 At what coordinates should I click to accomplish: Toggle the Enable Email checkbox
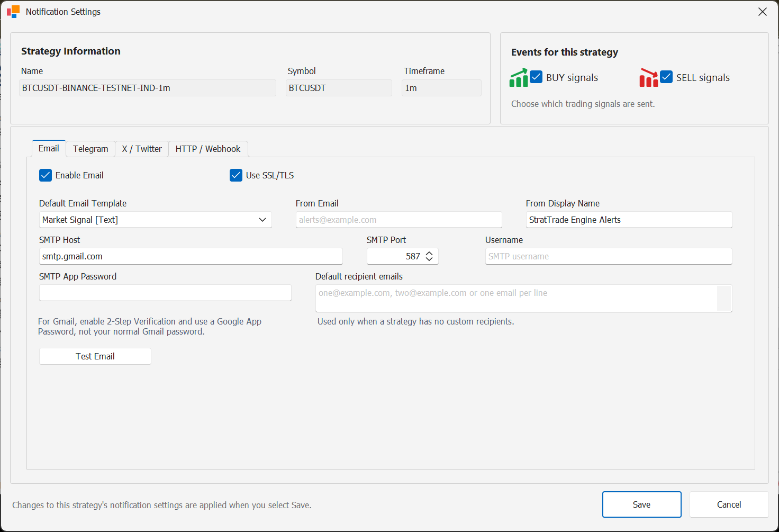46,175
